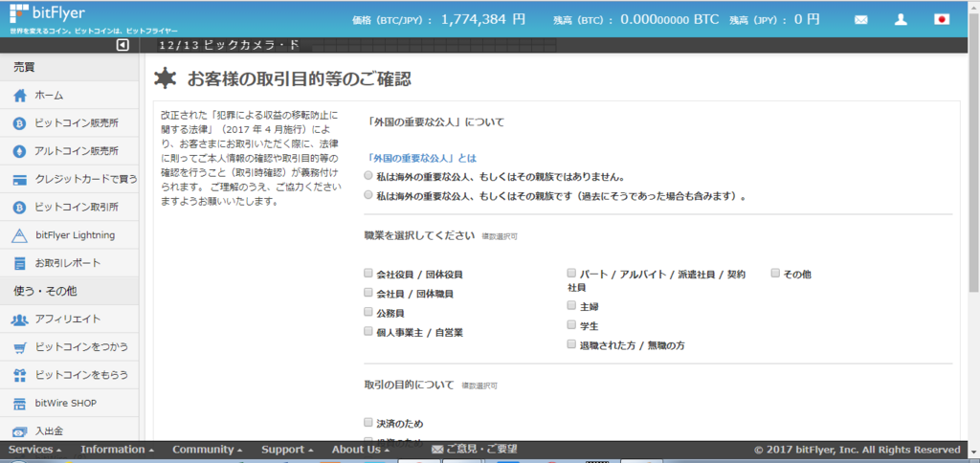Open 入出金 sidebar link
Image resolution: width=980 pixels, height=463 pixels.
click(x=69, y=431)
